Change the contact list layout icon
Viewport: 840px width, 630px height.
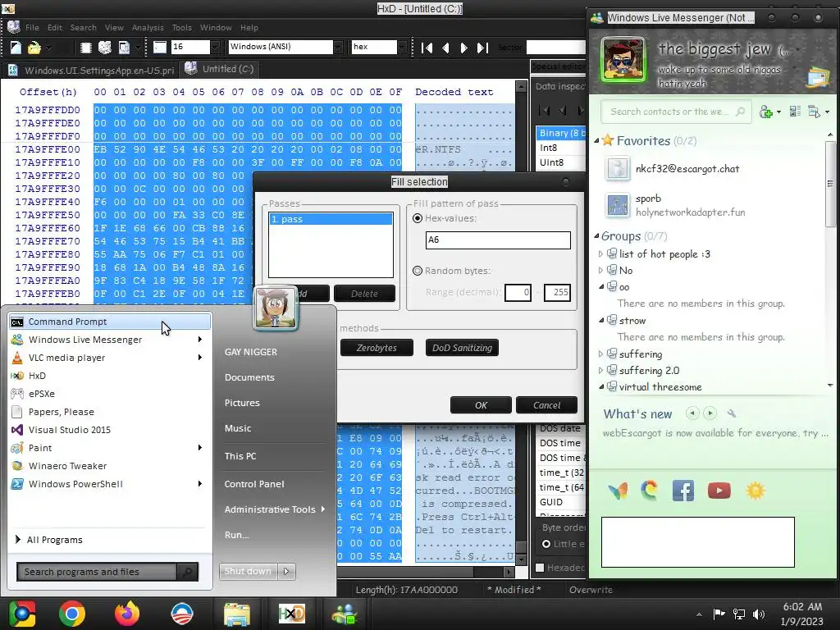click(795, 112)
